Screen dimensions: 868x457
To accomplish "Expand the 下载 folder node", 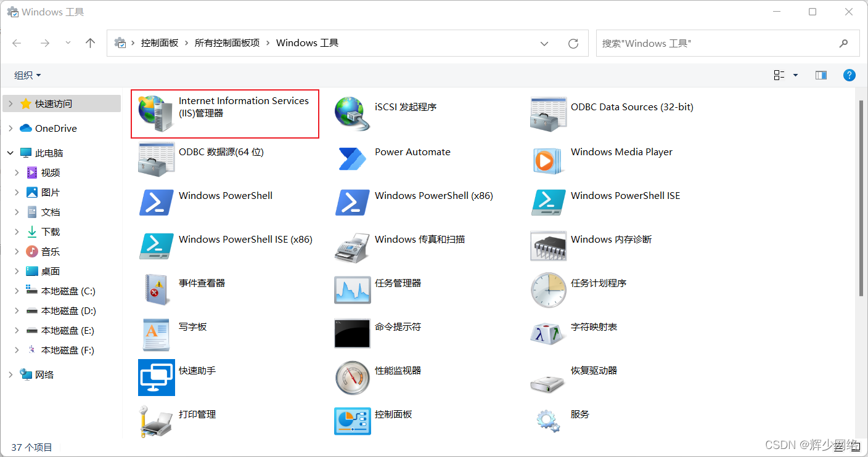I will tap(17, 232).
